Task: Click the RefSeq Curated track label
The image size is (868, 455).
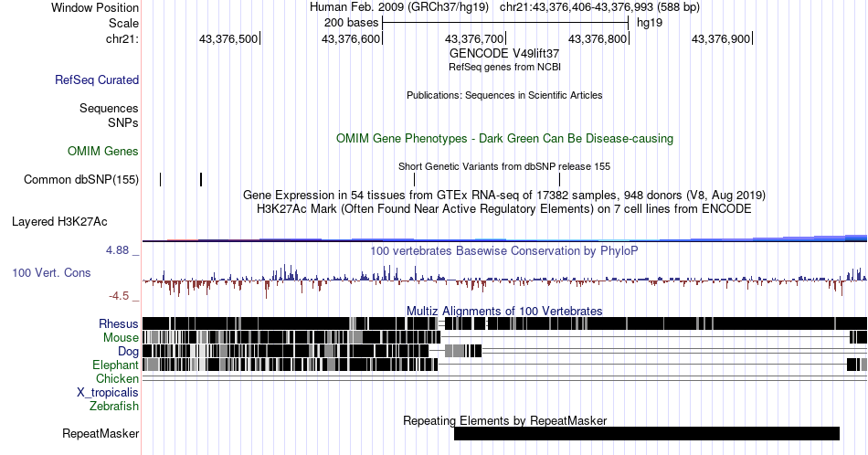Action: 96,79
